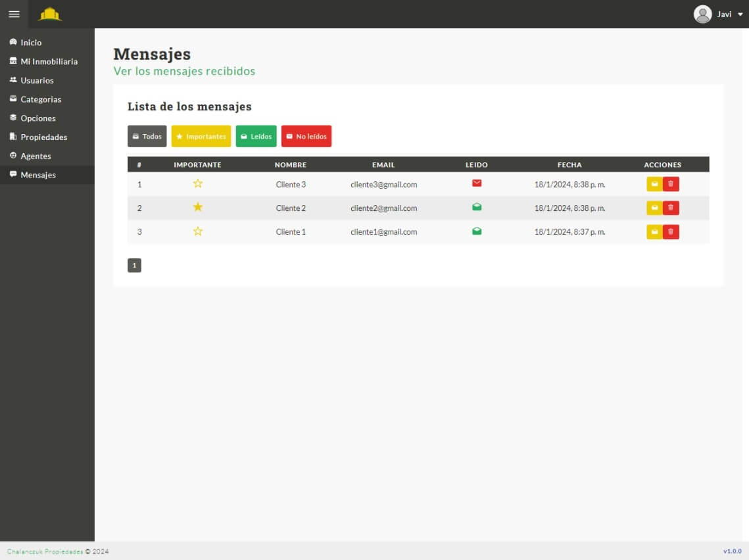This screenshot has width=749, height=560.
Task: Unmark the filled star for Cliente 2
Action: 198,208
